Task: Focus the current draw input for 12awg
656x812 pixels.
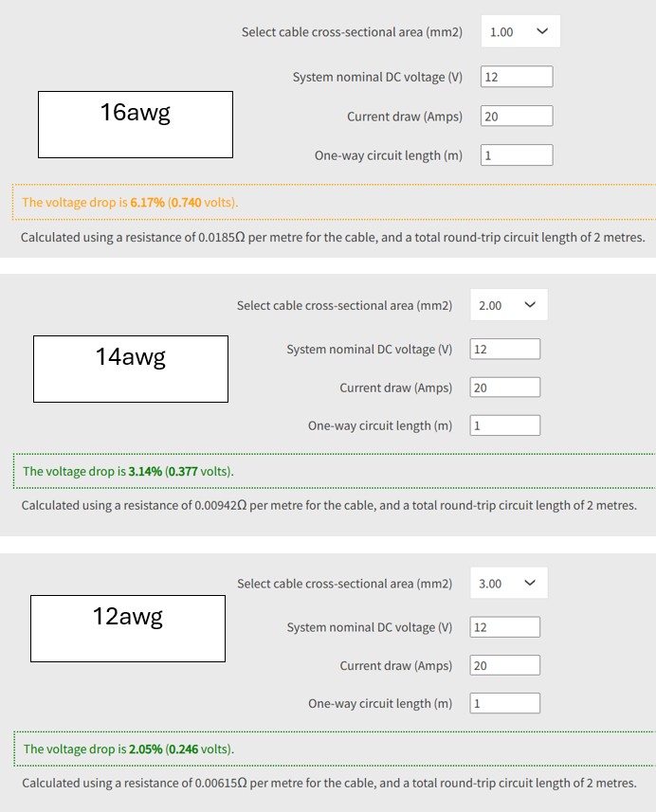Action: 505,665
